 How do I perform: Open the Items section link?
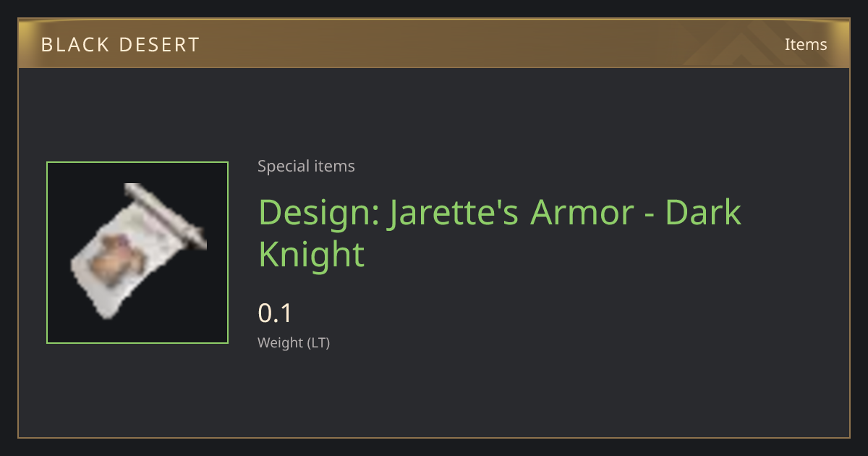click(x=806, y=44)
